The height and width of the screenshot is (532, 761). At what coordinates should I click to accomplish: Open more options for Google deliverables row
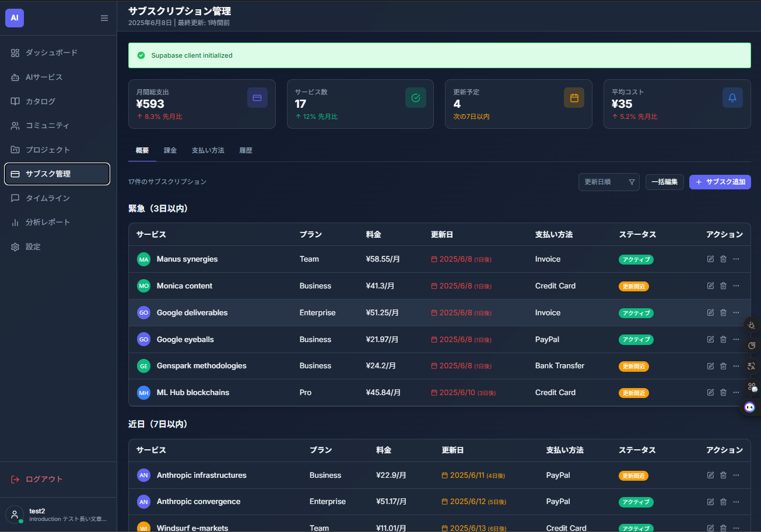click(x=736, y=313)
